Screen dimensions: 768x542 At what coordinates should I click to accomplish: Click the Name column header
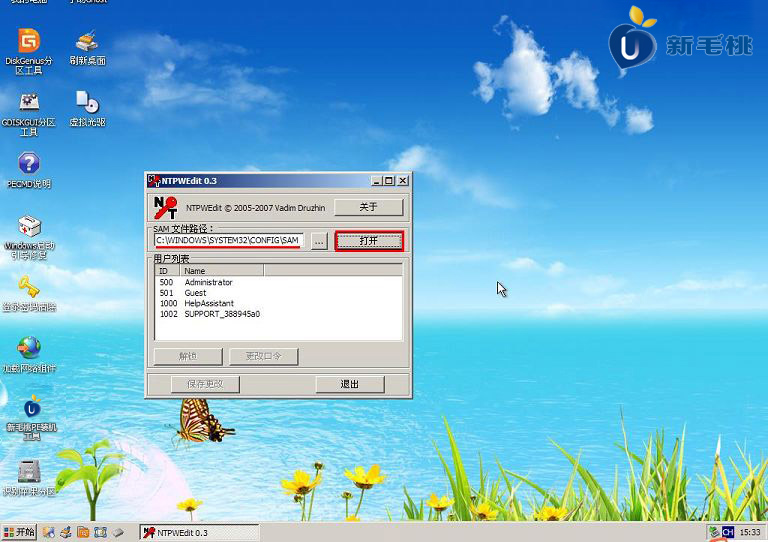click(x=222, y=271)
